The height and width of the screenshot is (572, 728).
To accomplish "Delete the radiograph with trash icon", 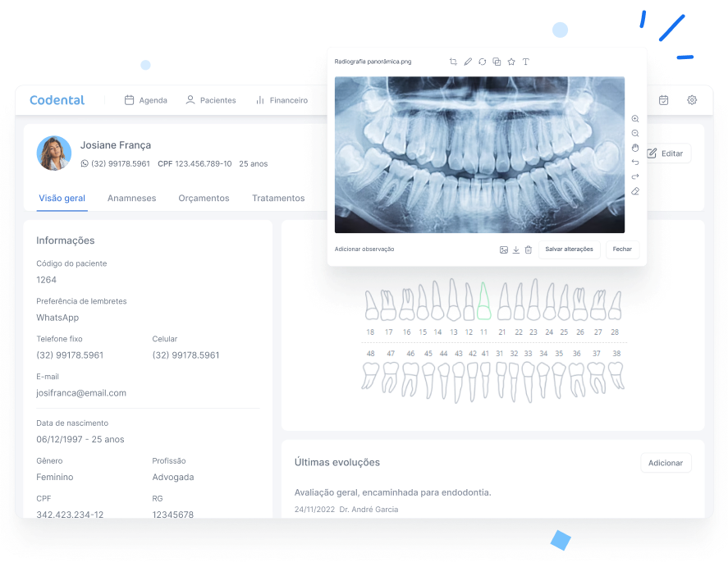I will [x=529, y=249].
